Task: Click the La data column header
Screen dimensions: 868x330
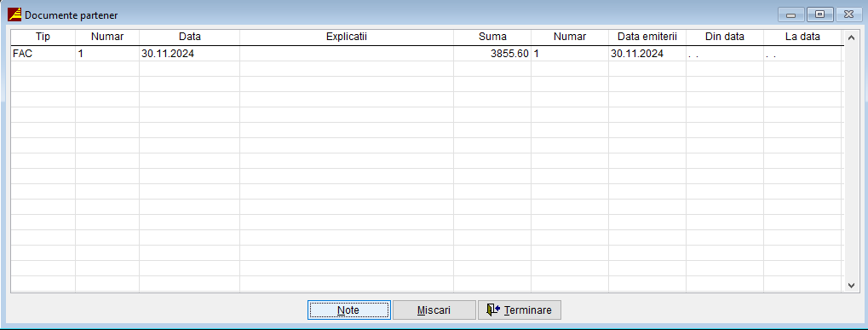Action: 802,38
